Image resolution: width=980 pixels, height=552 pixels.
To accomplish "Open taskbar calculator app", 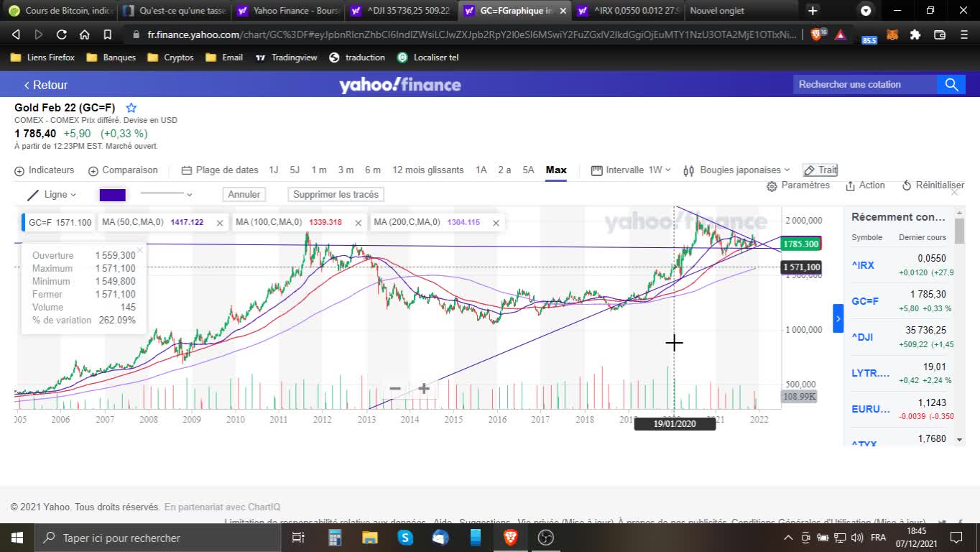I will [x=335, y=538].
